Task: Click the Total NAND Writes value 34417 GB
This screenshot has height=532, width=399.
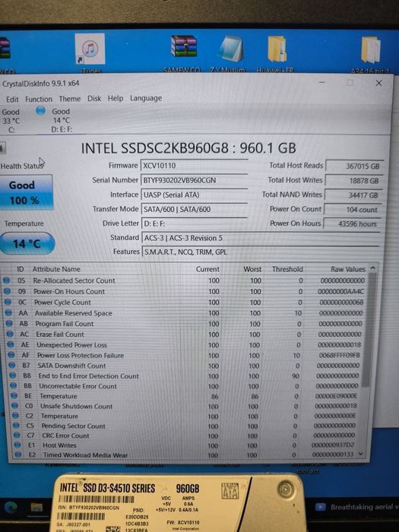Action: pyautogui.click(x=353, y=195)
